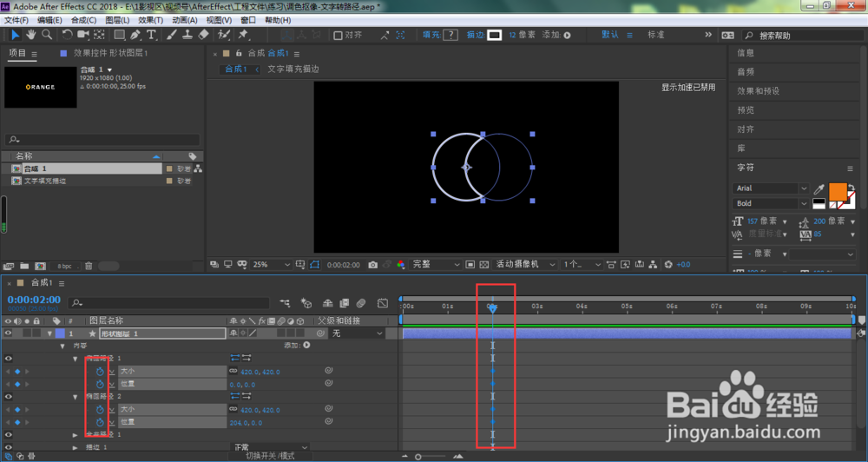Select the Brush tool
Screen dimensions: 868x462
pos(172,35)
